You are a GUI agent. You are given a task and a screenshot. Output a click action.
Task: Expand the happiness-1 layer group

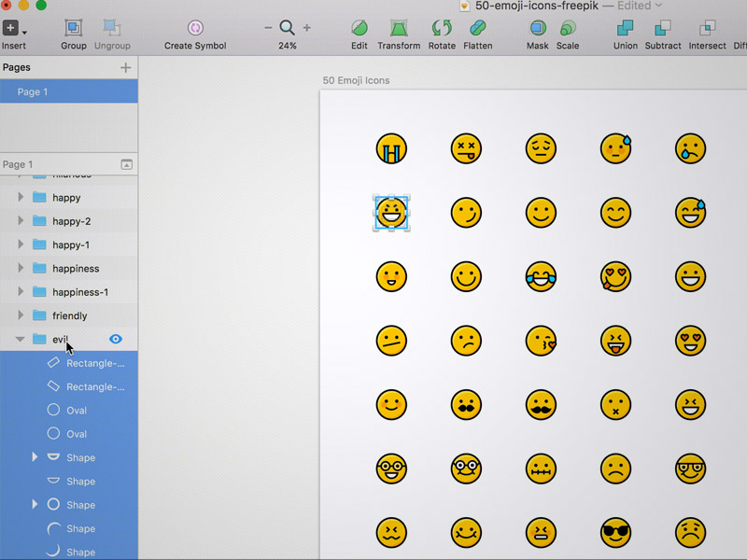click(21, 291)
